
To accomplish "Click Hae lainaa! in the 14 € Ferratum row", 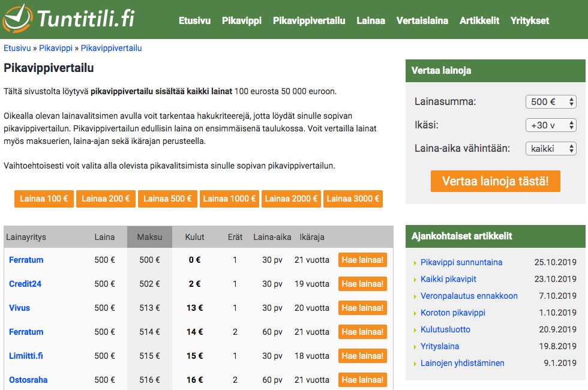I will [362, 332].
